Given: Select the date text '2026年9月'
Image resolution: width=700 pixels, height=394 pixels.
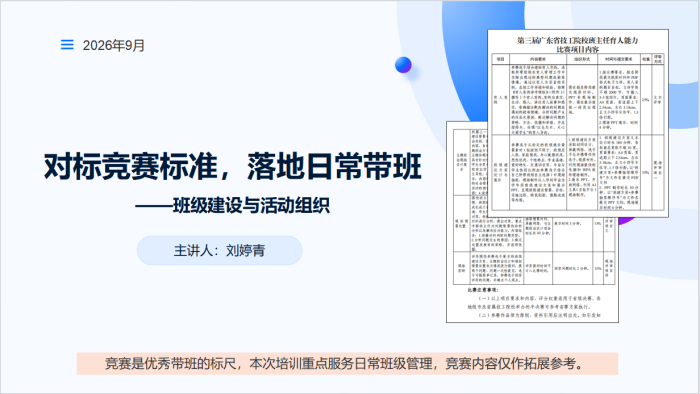Looking at the screenshot, I should [x=113, y=45].
